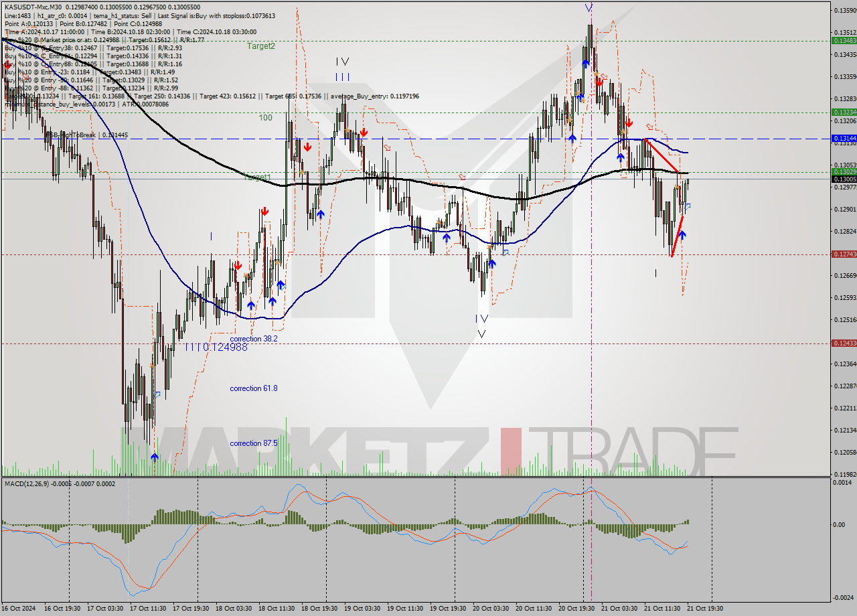
Task: Click the 'FSB_HighToBreak | 0.131445' label
Action: pos(86,135)
